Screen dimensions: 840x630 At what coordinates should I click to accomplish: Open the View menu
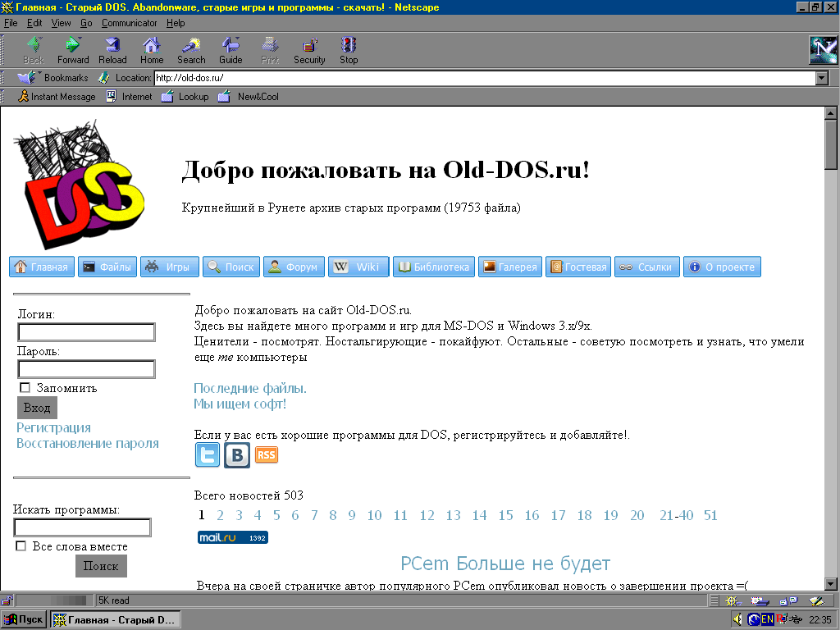tap(61, 23)
